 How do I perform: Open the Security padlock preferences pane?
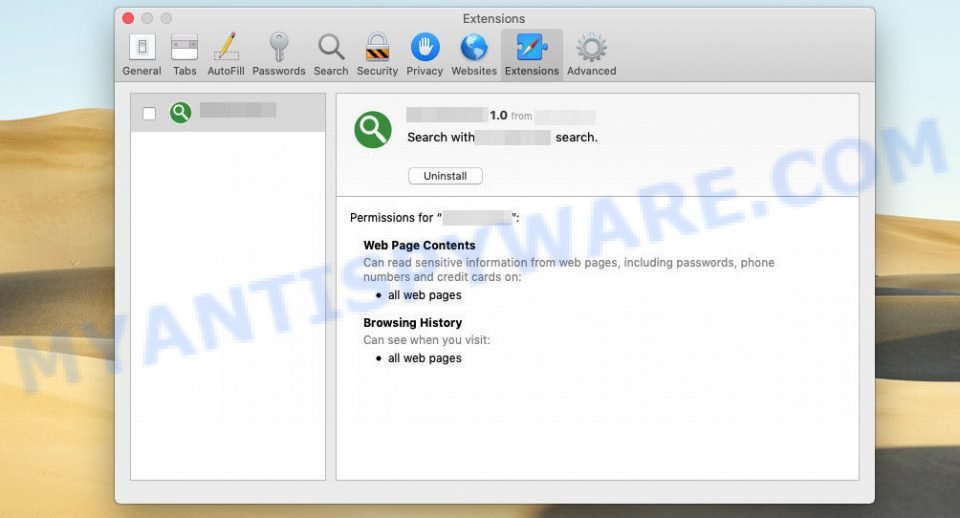(x=377, y=55)
